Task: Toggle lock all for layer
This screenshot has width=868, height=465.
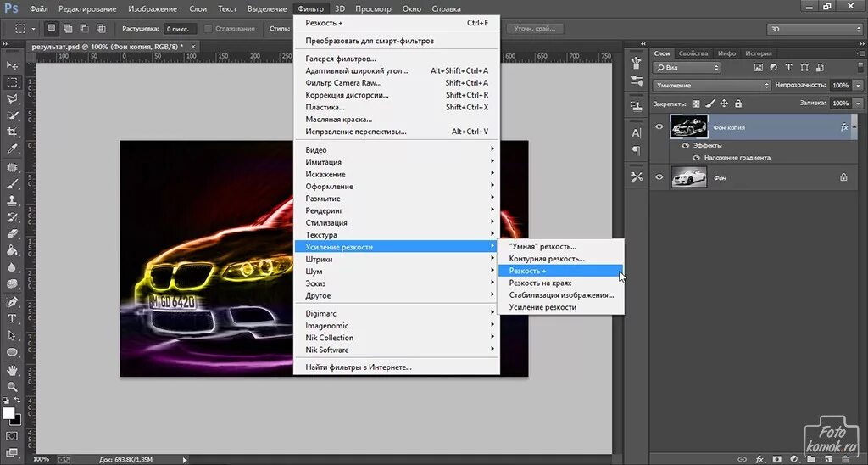Action: pyautogui.click(x=738, y=104)
